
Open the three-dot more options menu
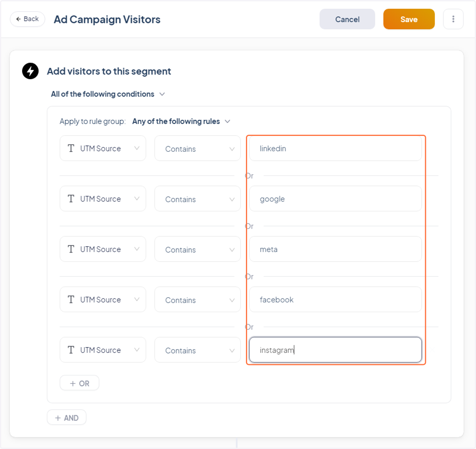point(453,19)
